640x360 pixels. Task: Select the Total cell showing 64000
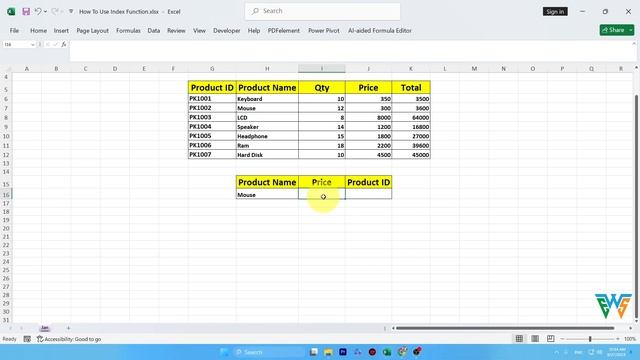[411, 117]
